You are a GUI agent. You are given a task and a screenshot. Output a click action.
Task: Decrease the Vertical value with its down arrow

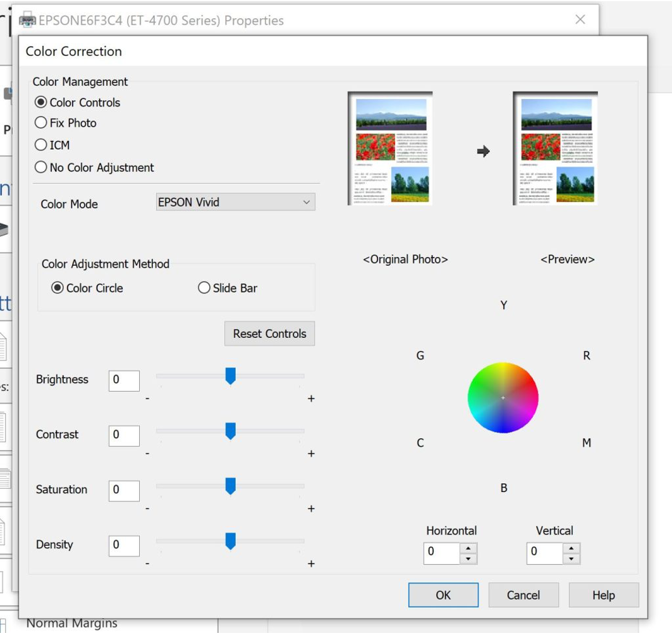572,557
